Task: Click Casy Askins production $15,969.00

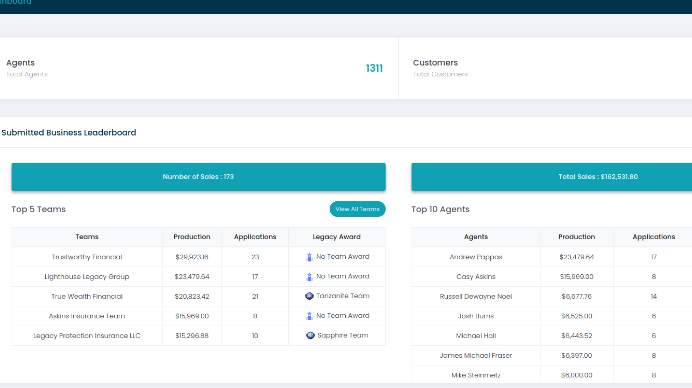Action: click(x=577, y=277)
